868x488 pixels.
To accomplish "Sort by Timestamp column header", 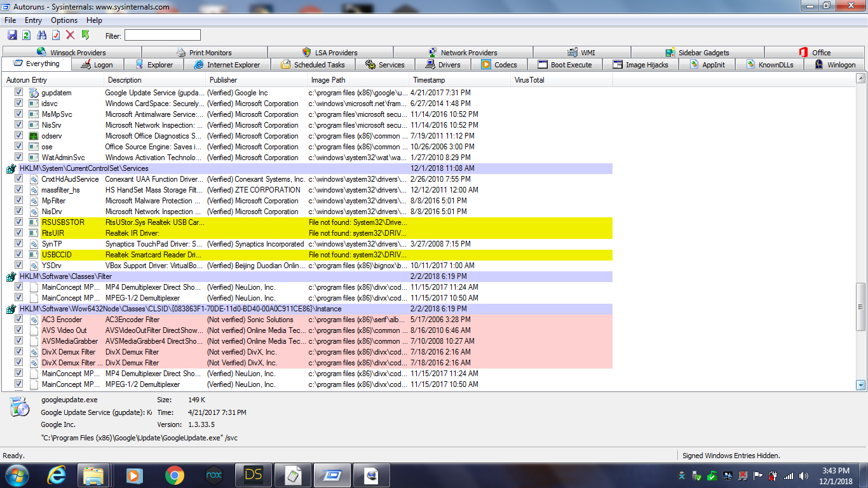I will point(461,80).
